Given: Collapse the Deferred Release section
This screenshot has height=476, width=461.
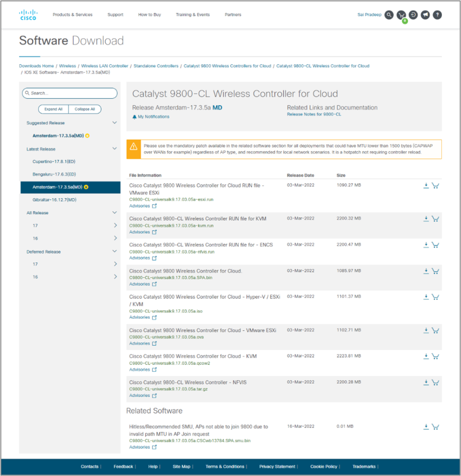Looking at the screenshot, I should 114,251.
